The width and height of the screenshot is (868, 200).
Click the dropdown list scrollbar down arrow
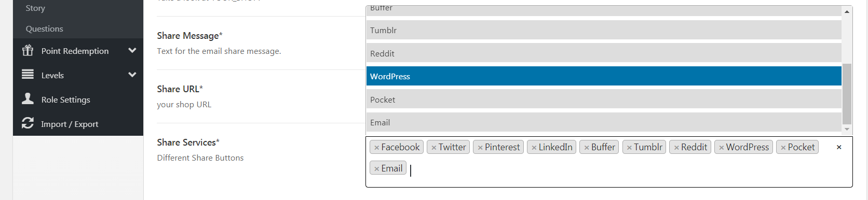(x=847, y=129)
